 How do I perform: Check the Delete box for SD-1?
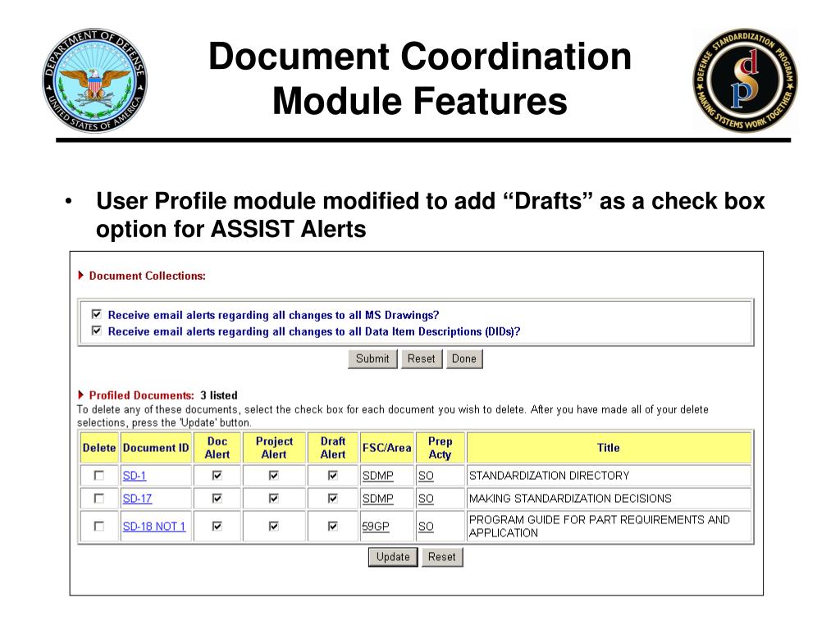point(99,475)
